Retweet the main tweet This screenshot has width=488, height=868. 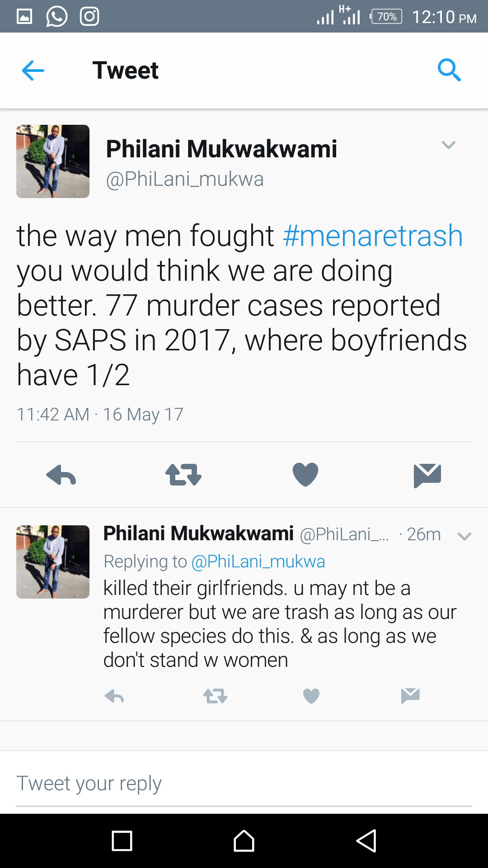(x=183, y=475)
